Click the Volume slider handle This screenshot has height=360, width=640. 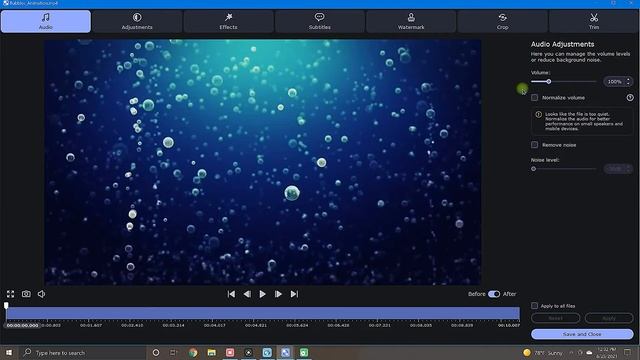pos(549,82)
